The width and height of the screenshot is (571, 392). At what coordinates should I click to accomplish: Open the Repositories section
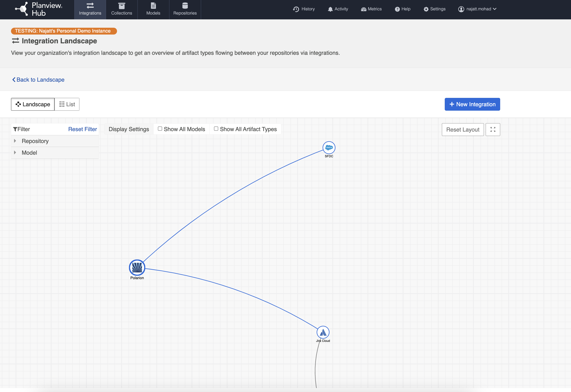(185, 9)
